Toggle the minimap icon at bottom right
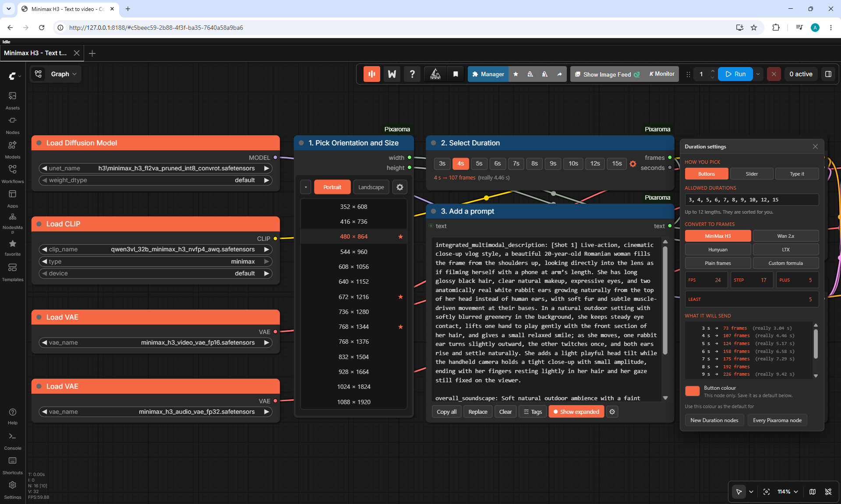The height and width of the screenshot is (504, 841). (x=813, y=492)
